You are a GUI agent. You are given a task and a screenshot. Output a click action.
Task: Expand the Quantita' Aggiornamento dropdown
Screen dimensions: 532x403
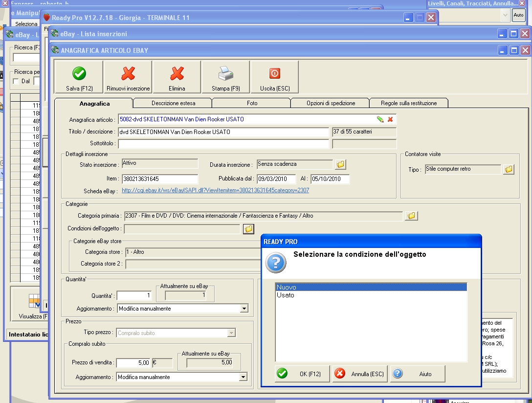244,309
